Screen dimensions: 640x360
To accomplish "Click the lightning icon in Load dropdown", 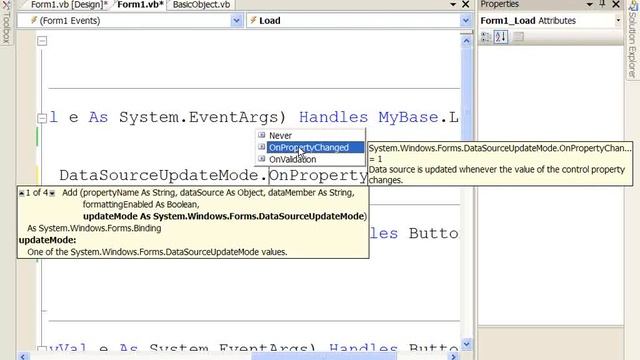I will (x=253, y=20).
